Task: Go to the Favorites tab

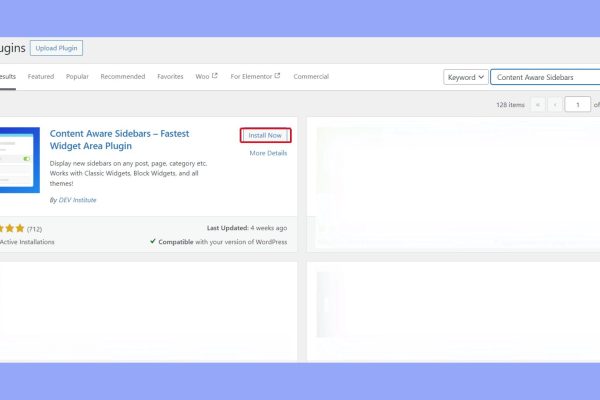Action: pyautogui.click(x=170, y=77)
